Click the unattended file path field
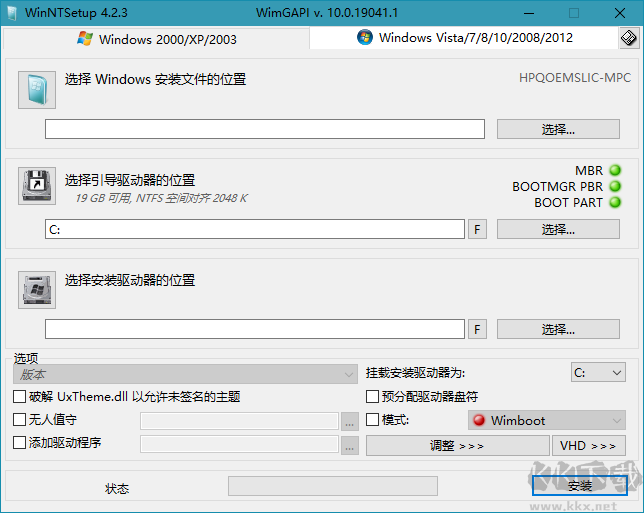The image size is (644, 513). [x=239, y=421]
